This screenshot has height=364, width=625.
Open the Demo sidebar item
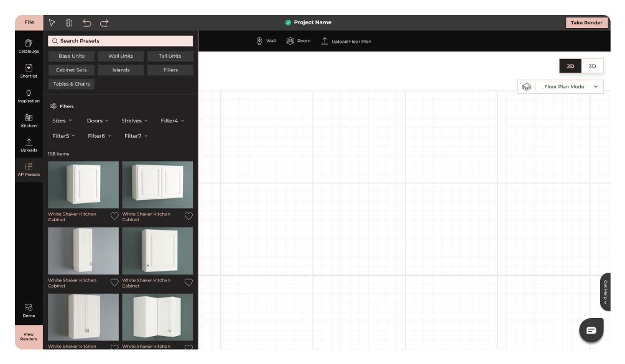click(x=29, y=311)
